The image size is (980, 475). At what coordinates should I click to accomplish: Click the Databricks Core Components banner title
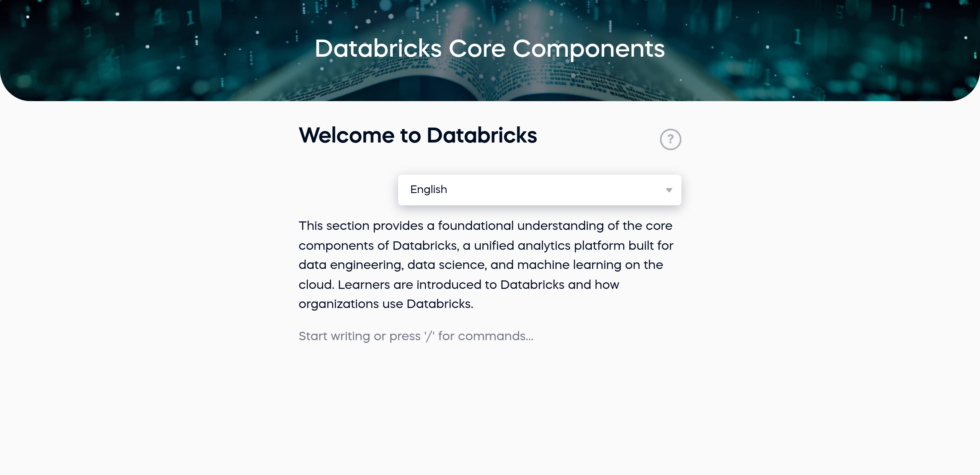point(490,49)
